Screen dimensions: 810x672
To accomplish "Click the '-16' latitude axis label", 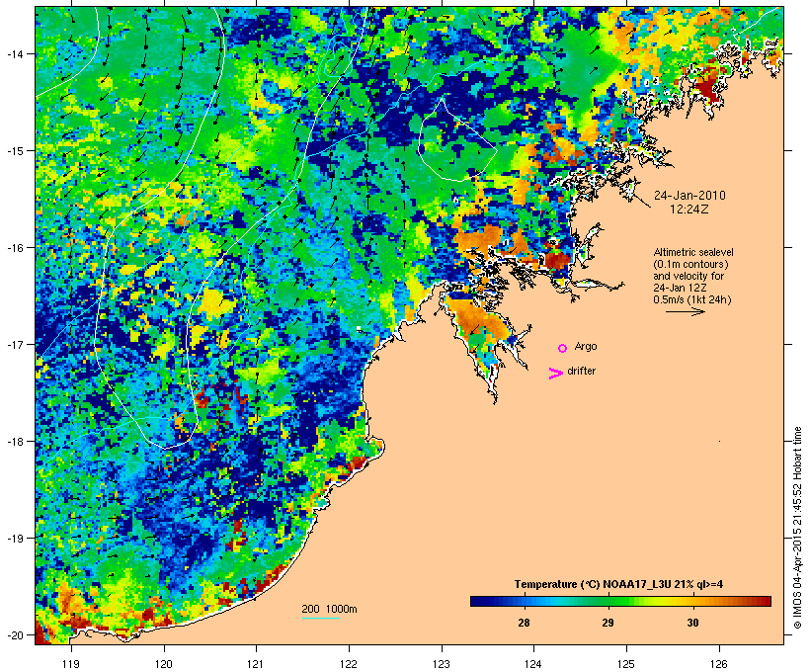I will [14, 248].
